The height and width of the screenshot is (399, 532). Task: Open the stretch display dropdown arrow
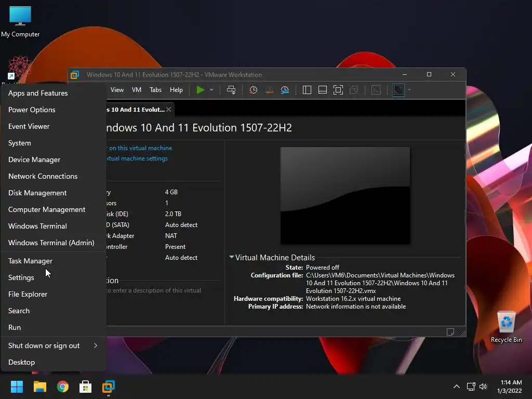click(409, 90)
